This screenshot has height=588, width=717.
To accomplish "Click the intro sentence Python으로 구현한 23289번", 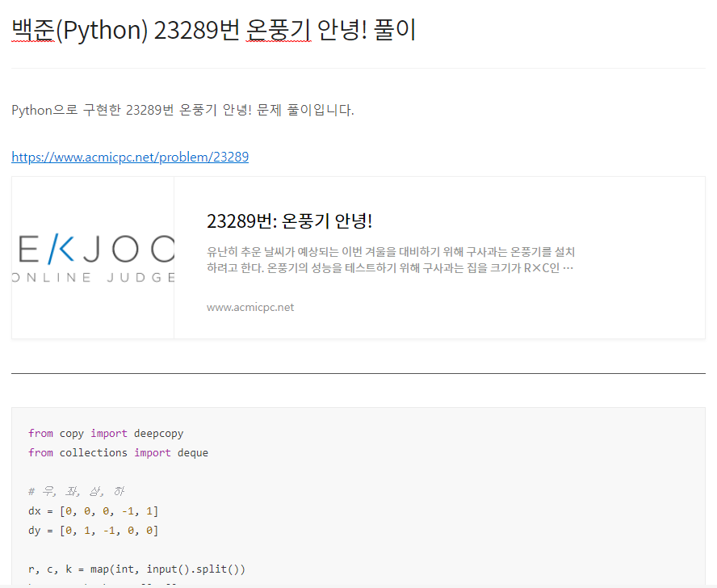I will 182,110.
